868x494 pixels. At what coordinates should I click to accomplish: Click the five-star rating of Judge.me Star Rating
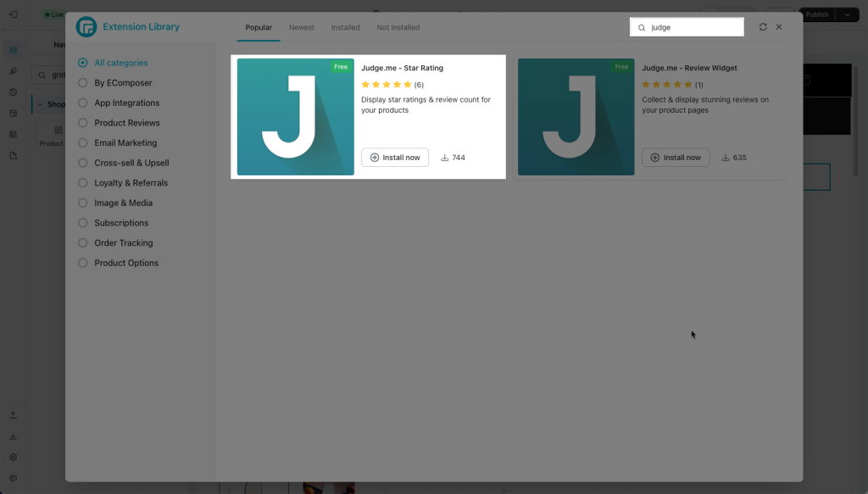pos(387,85)
